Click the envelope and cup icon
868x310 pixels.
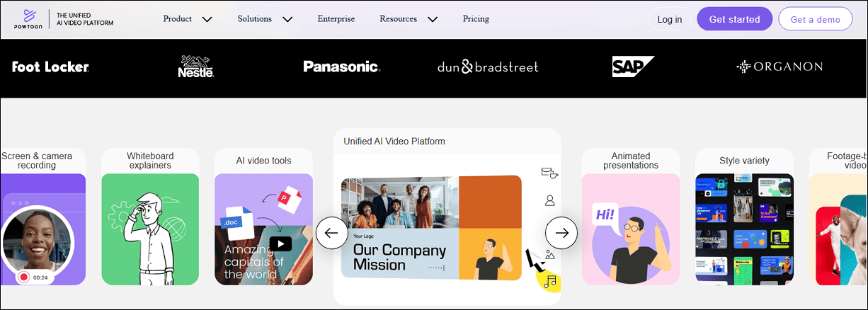[549, 172]
